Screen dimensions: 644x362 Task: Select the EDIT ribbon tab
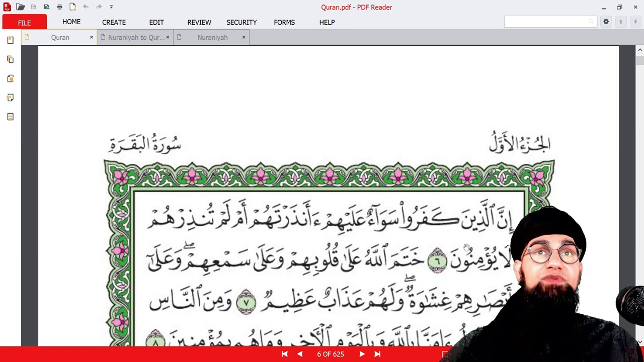point(156,22)
